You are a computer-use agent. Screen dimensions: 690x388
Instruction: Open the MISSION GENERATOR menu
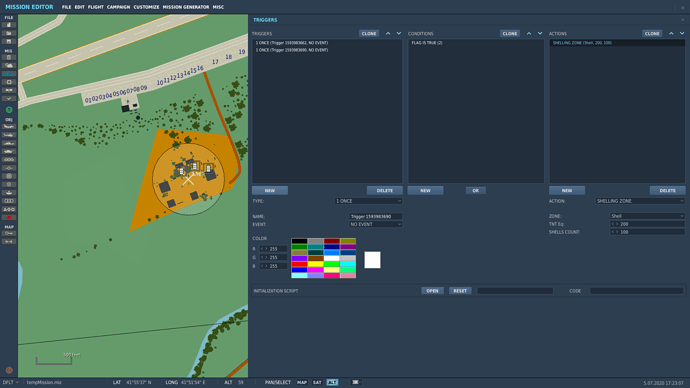click(x=186, y=7)
